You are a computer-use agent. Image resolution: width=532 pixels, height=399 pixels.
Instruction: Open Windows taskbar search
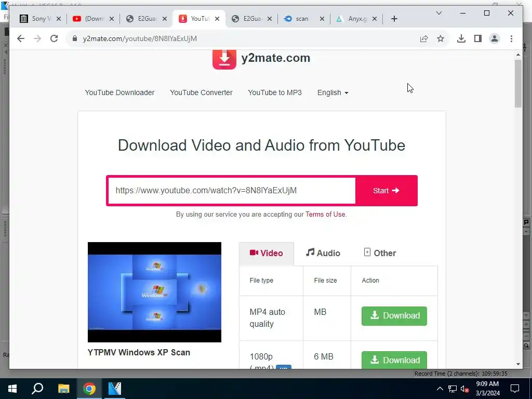37,389
